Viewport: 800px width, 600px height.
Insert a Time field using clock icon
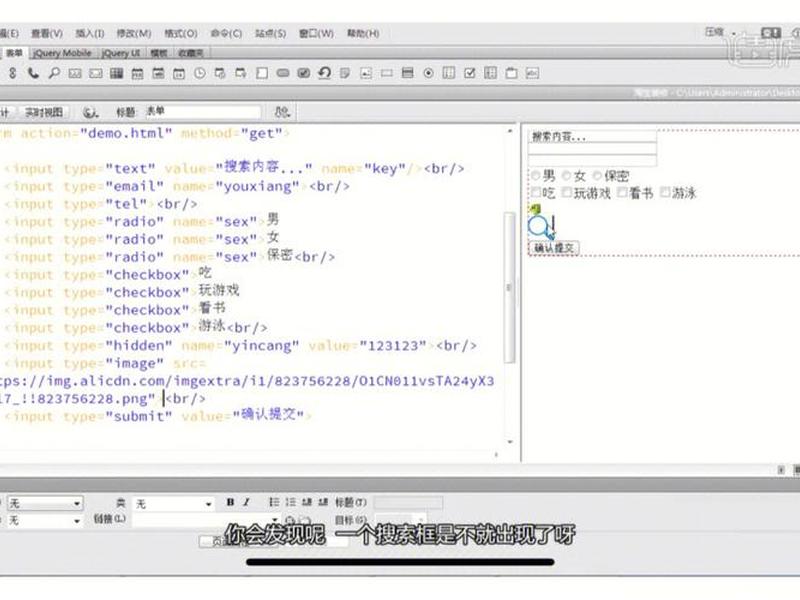[x=199, y=73]
